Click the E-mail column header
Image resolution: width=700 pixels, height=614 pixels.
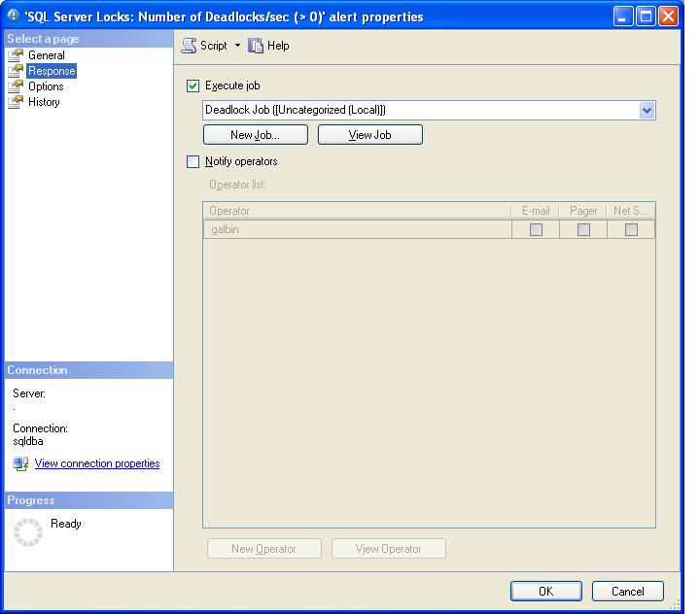click(536, 211)
